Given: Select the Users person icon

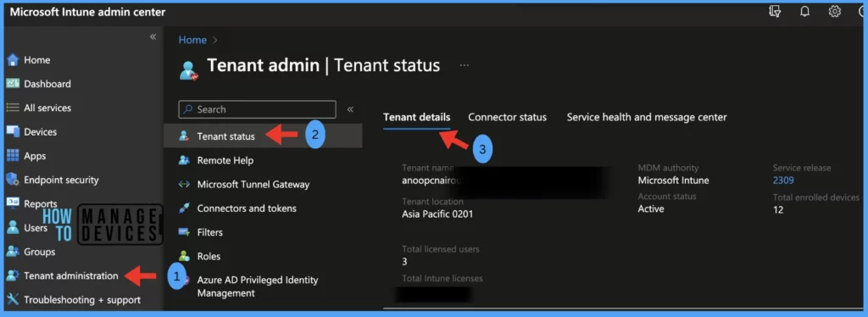Looking at the screenshot, I should (13, 227).
